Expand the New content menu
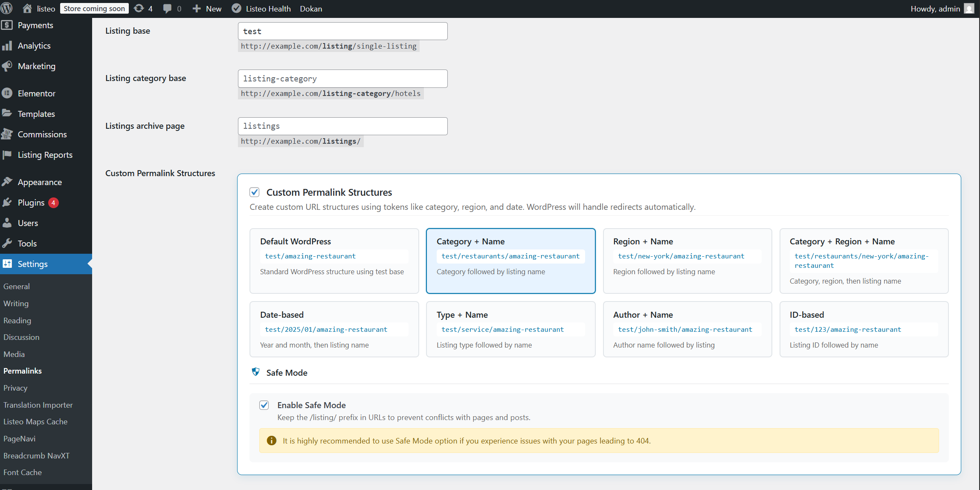The image size is (980, 490). coord(207,9)
